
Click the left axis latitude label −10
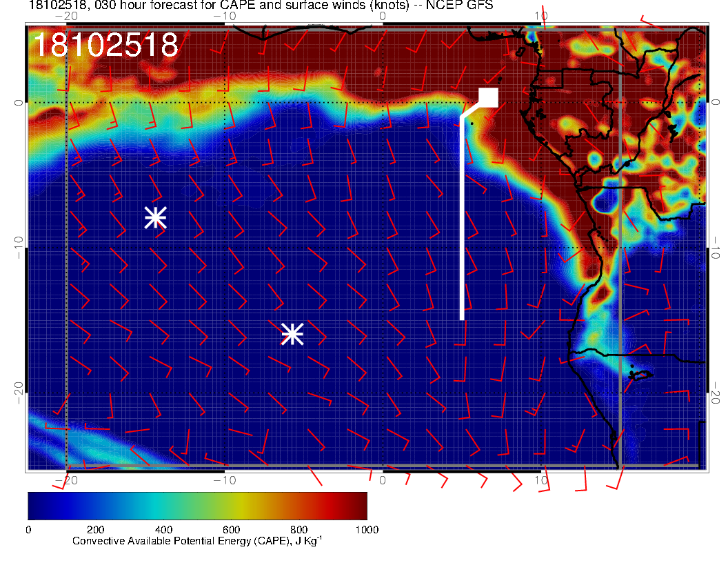[19, 248]
